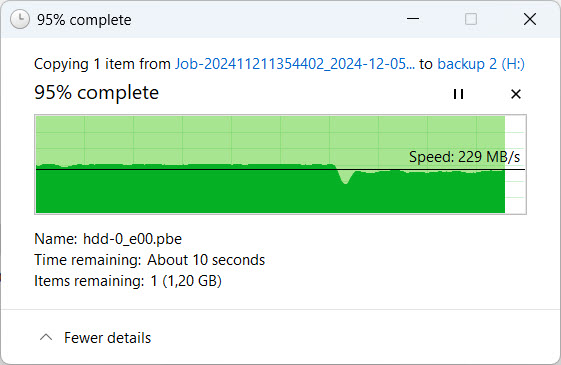Image resolution: width=561 pixels, height=365 pixels.
Task: Click the unfilled end of progress graph
Action: tap(515, 165)
